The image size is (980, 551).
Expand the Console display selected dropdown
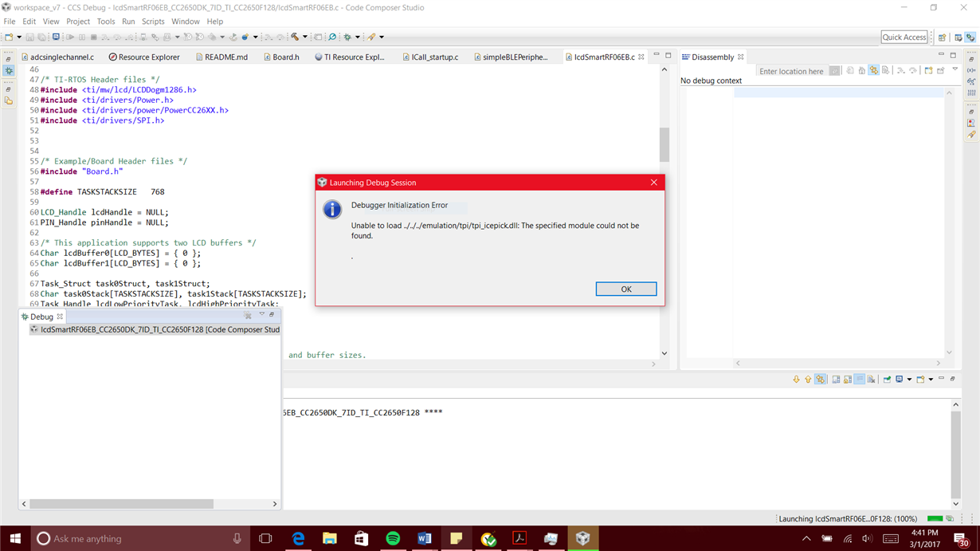click(909, 380)
